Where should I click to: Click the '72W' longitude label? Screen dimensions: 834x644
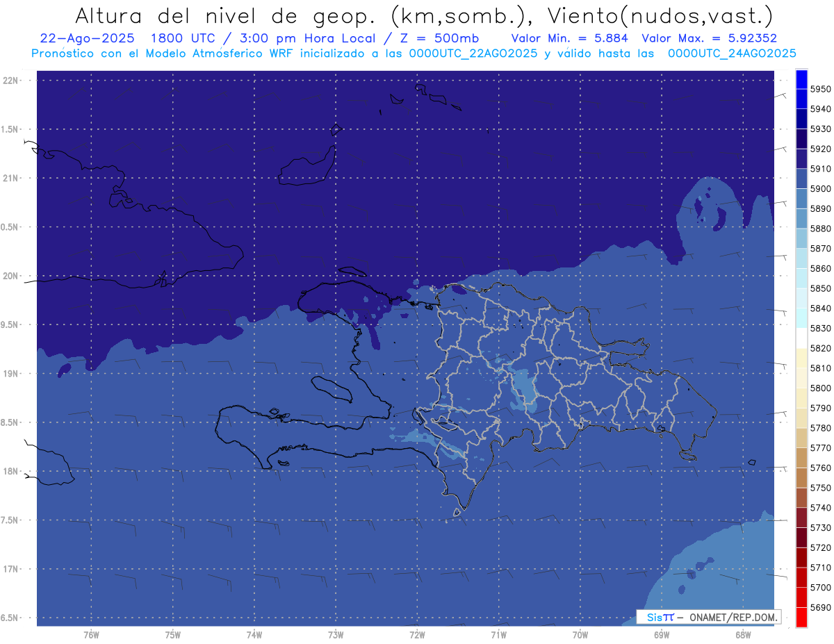point(417,635)
